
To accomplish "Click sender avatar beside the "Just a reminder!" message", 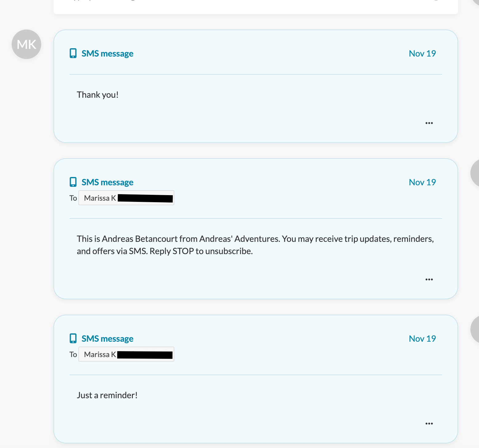I will click(475, 329).
